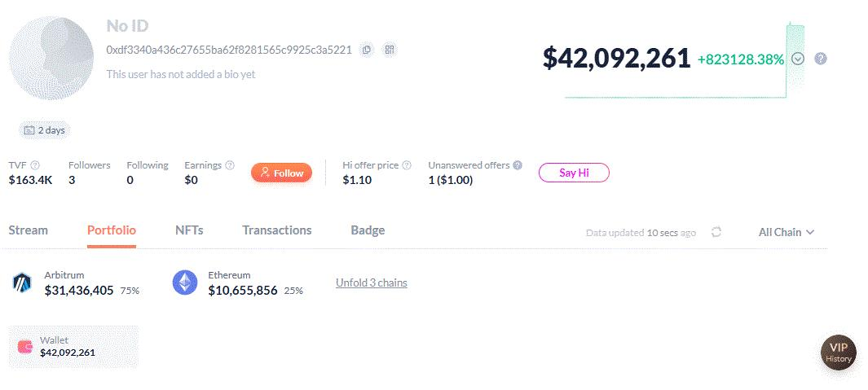Screen dimensions: 868x390
Task: Open VIP History
Action: [838, 353]
